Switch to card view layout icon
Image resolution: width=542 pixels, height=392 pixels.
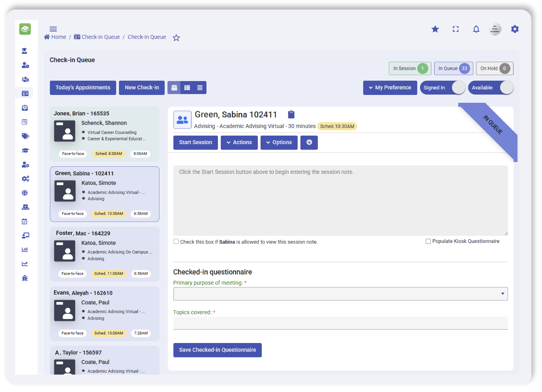tap(174, 88)
